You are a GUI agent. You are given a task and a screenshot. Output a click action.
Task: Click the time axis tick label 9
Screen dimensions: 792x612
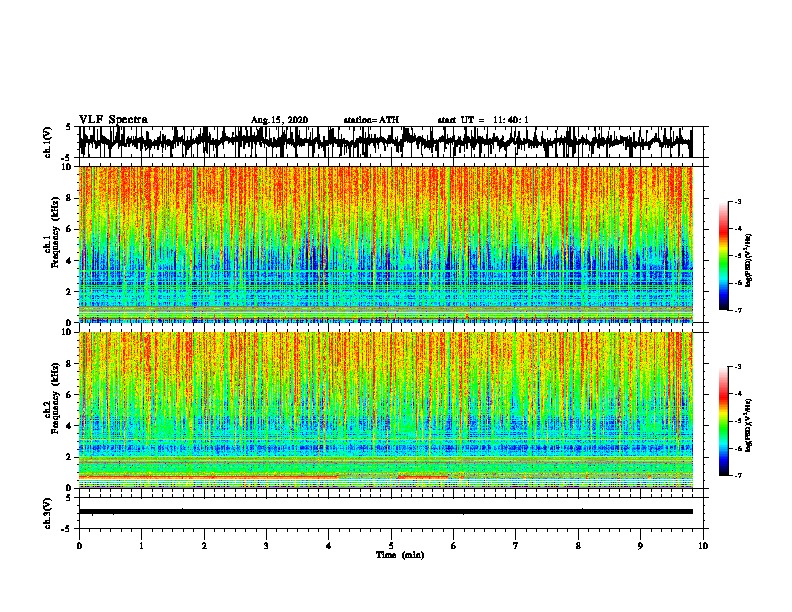pyautogui.click(x=640, y=546)
